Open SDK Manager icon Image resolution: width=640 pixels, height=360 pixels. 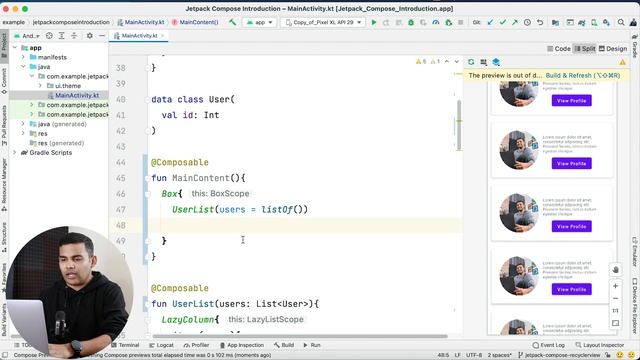[x=606, y=22]
